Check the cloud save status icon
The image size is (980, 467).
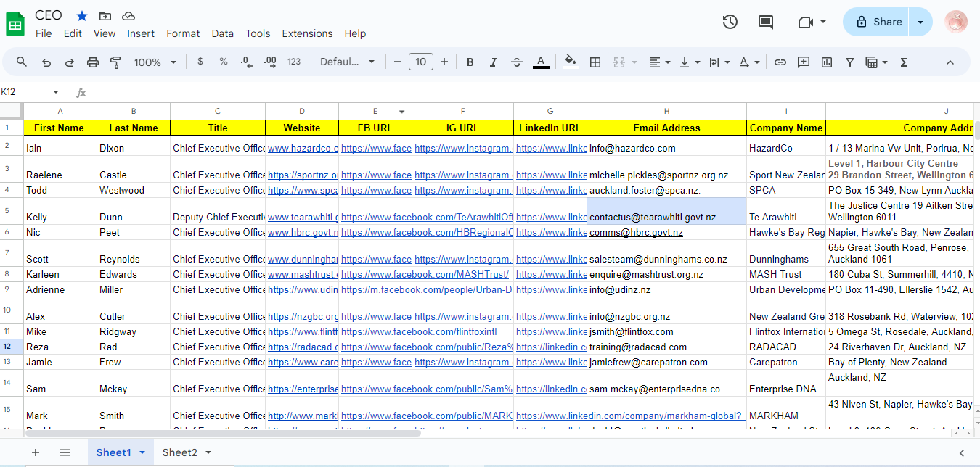(128, 16)
